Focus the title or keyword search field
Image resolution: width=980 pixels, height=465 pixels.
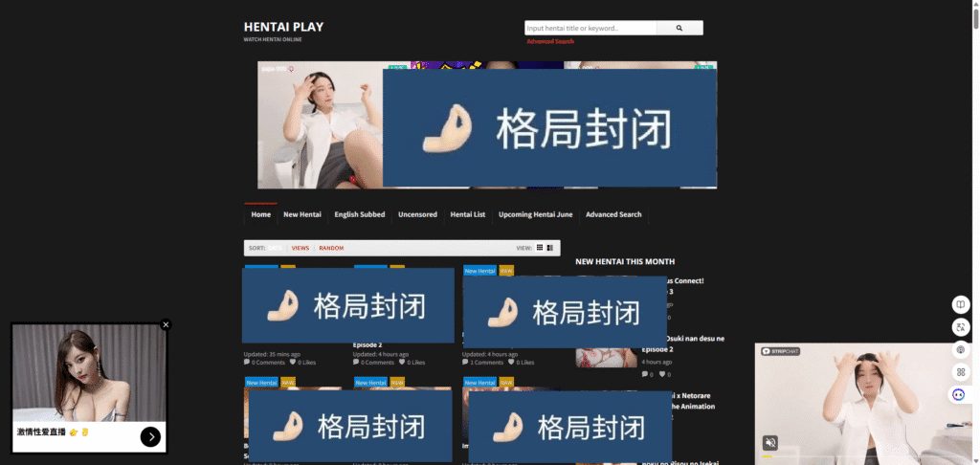590,28
